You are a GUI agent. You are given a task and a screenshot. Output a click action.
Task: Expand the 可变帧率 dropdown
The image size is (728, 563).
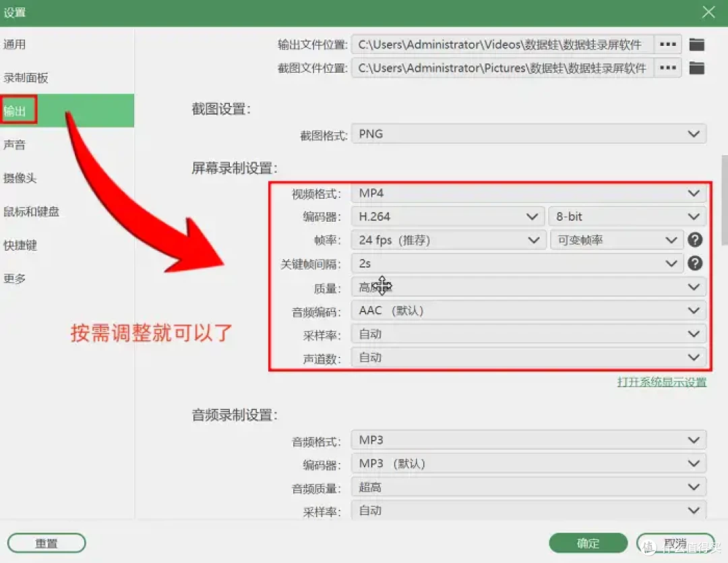(x=617, y=239)
